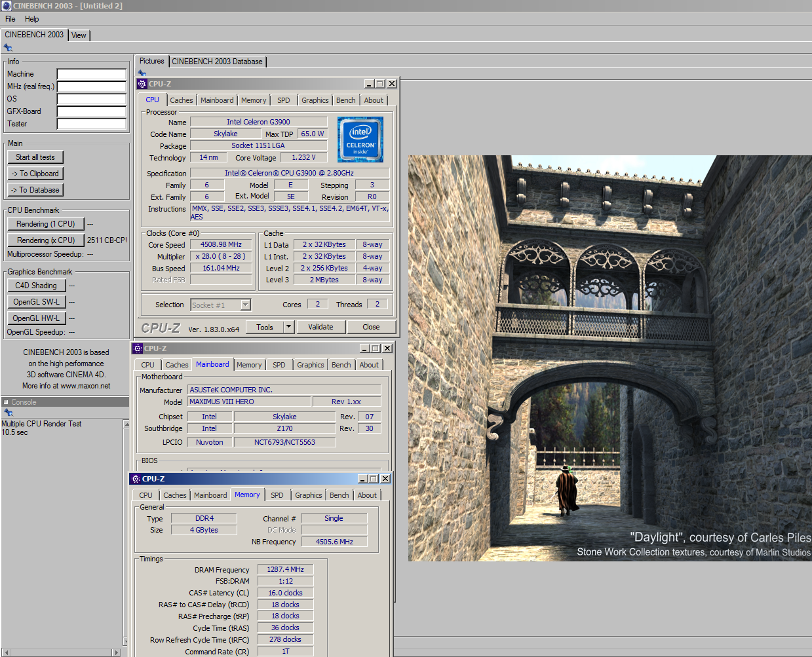Click the To Clipboard button
The width and height of the screenshot is (812, 657).
coord(35,174)
